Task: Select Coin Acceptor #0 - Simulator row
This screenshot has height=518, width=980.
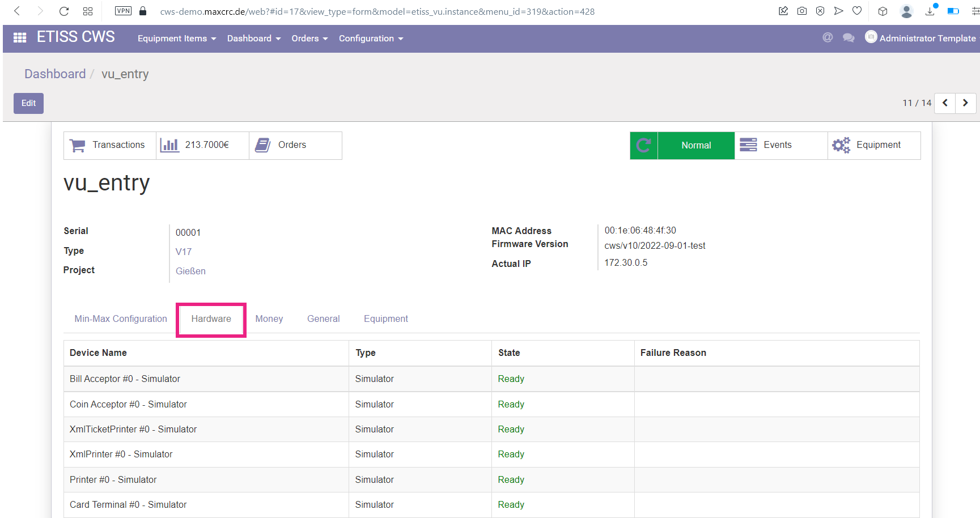Action: tap(491, 404)
